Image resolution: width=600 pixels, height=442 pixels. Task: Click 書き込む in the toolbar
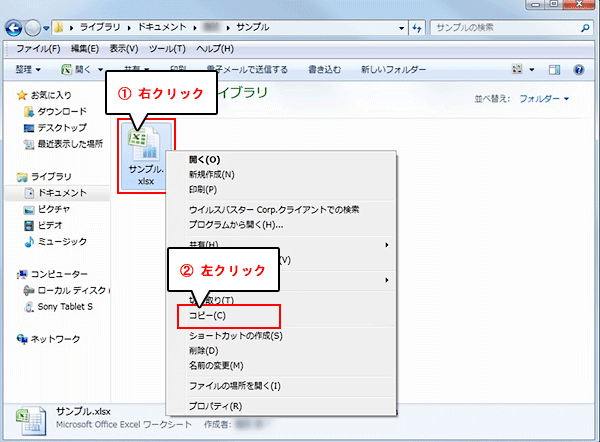[324, 70]
